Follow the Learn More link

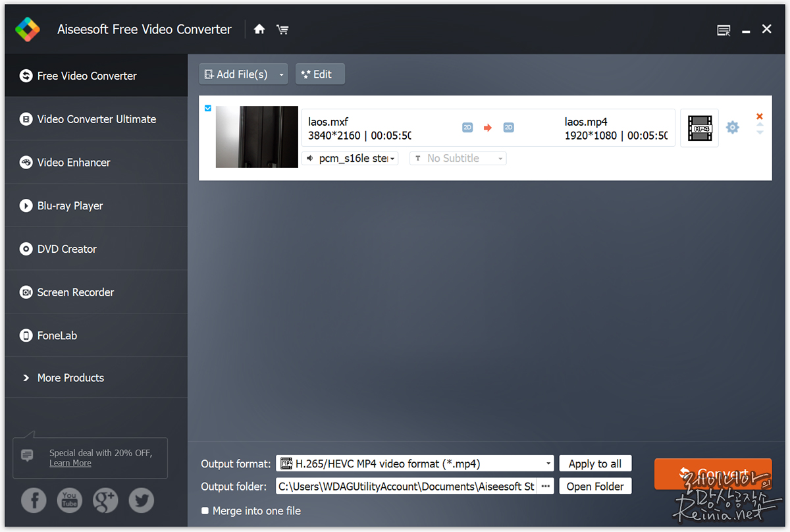[70, 463]
